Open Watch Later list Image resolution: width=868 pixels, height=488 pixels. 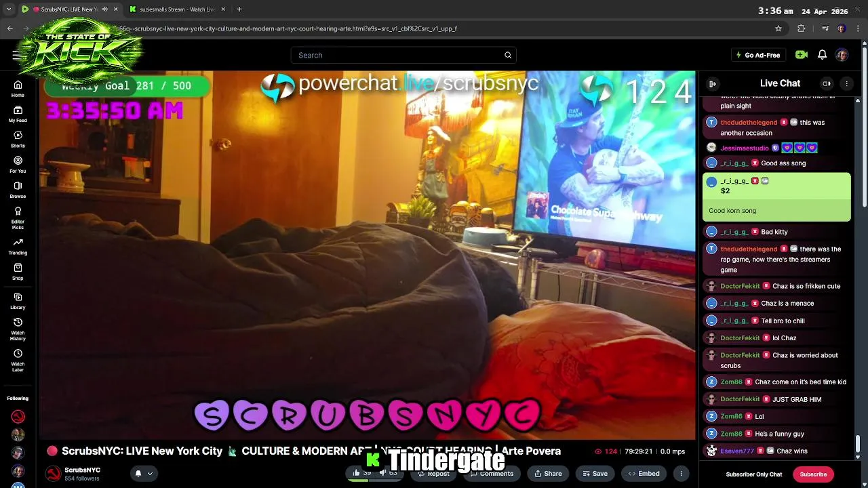[x=18, y=361]
